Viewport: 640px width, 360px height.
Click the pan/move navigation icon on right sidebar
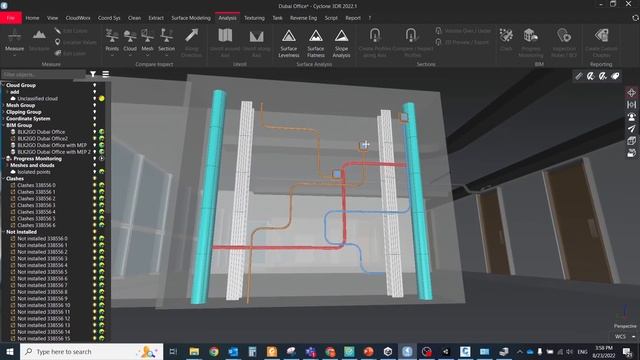click(631, 93)
